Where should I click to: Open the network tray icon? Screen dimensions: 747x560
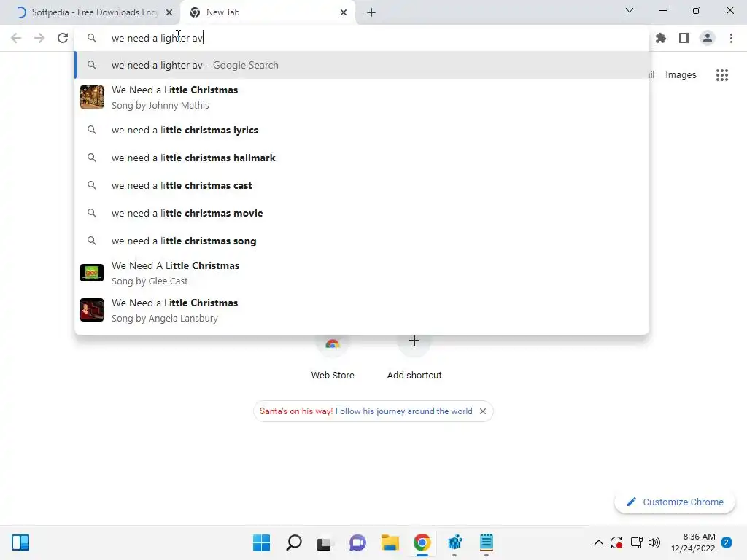coord(636,542)
